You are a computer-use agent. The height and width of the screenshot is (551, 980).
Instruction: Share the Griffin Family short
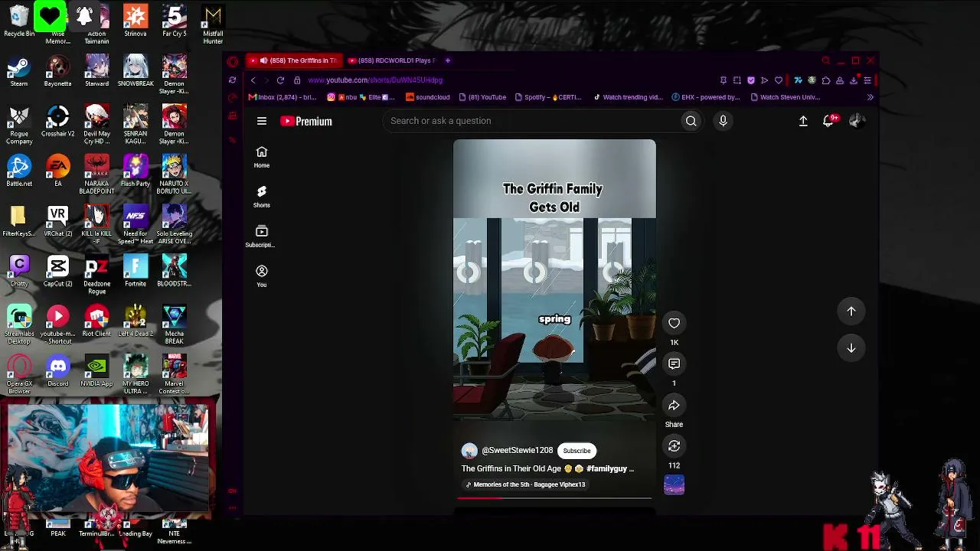coord(674,406)
